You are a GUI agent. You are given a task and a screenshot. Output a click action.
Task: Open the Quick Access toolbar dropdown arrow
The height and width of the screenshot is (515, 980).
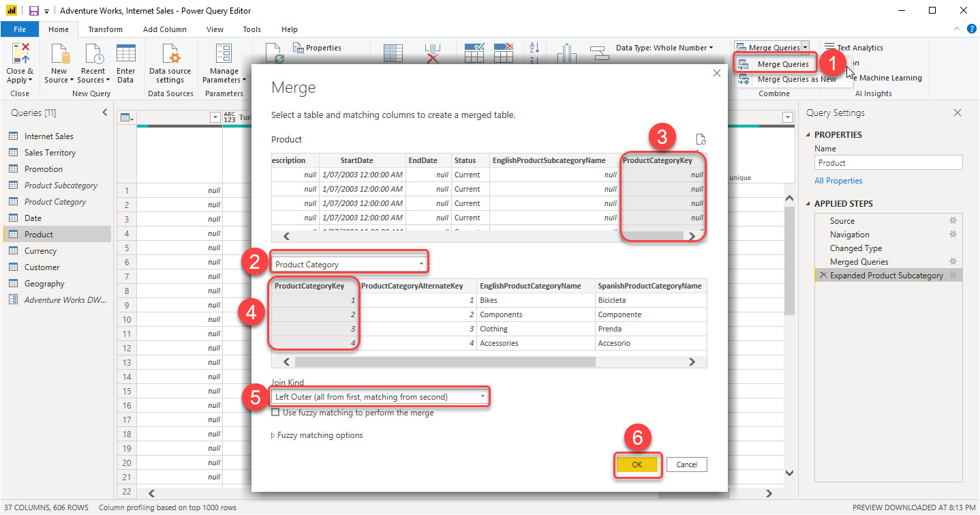click(x=46, y=12)
